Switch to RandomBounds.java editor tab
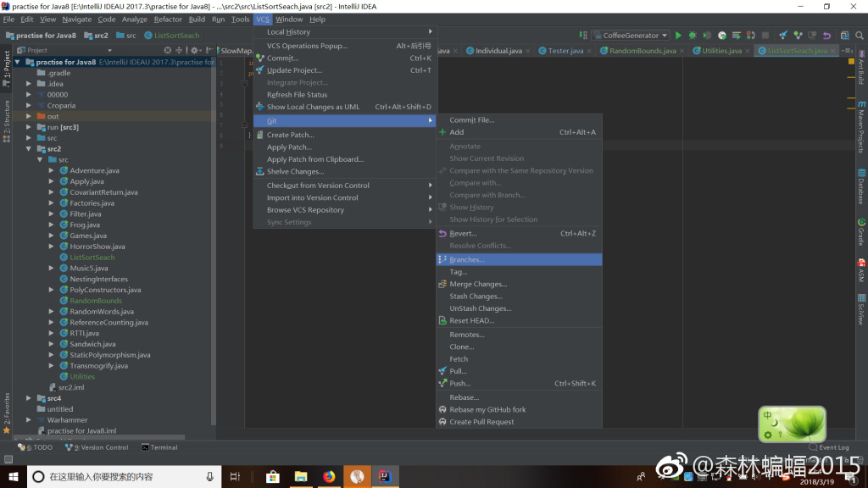Image resolution: width=868 pixels, height=488 pixels. (x=643, y=50)
